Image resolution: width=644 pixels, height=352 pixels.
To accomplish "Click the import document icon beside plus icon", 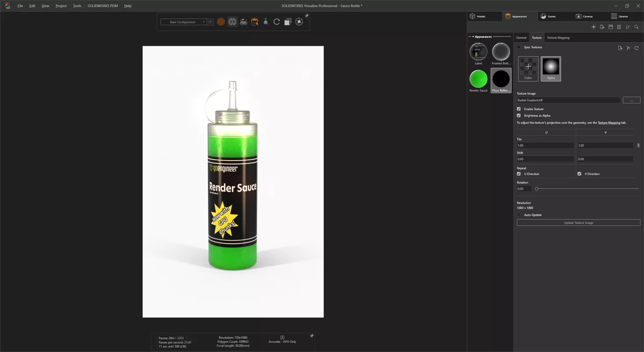I will click(x=602, y=27).
